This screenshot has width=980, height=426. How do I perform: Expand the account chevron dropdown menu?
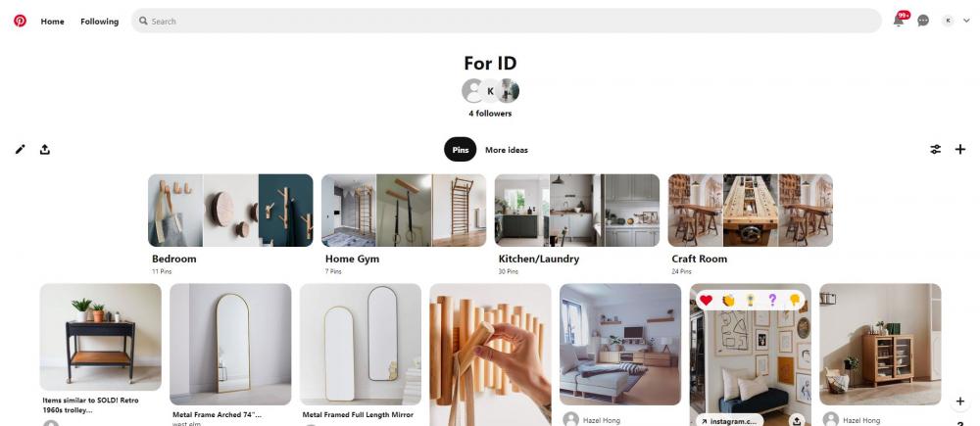[967, 21]
